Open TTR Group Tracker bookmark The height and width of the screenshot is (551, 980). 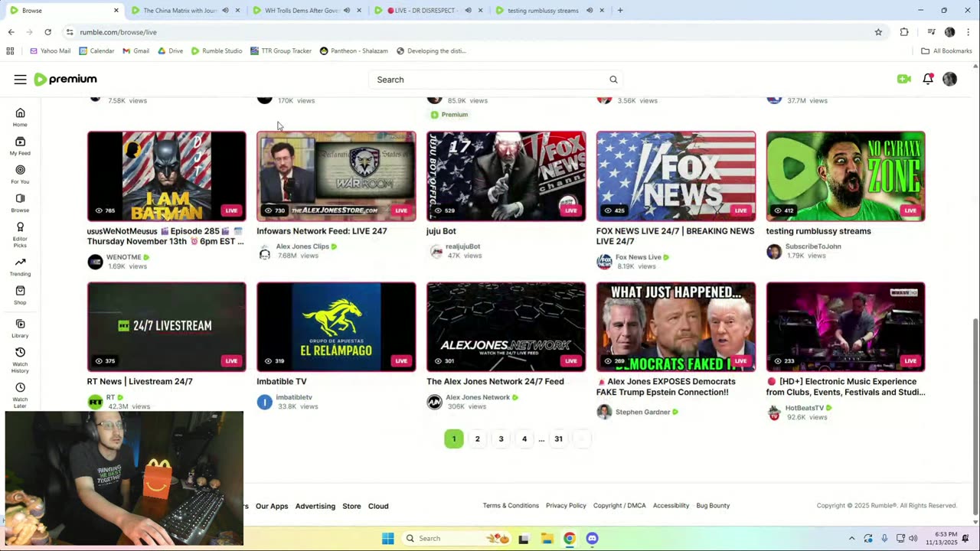point(281,51)
